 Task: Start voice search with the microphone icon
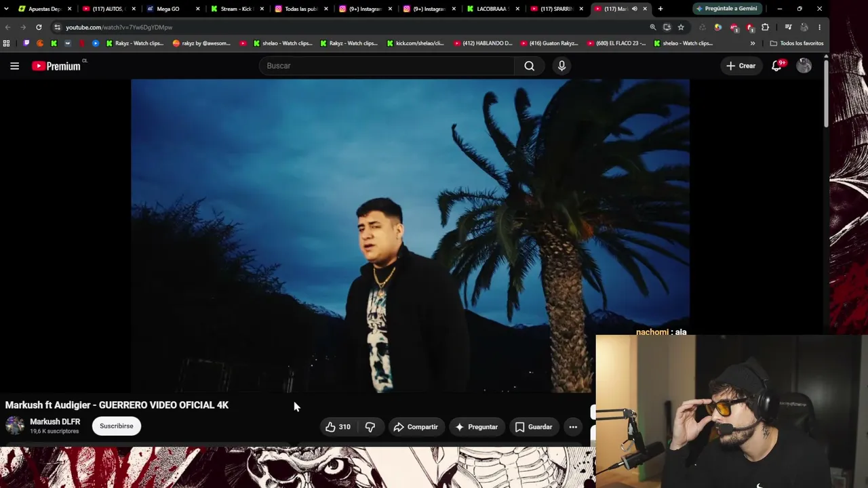click(561, 66)
